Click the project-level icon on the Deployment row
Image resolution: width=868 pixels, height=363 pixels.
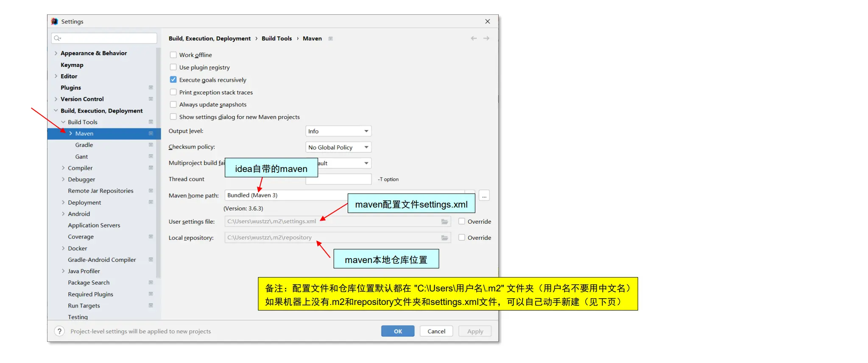[x=151, y=202]
